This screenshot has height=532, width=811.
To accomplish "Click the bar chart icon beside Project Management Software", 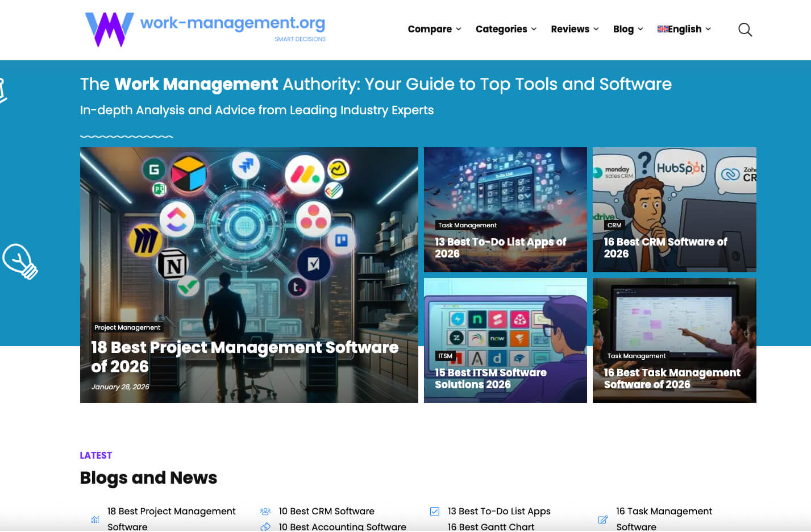I will (x=94, y=518).
